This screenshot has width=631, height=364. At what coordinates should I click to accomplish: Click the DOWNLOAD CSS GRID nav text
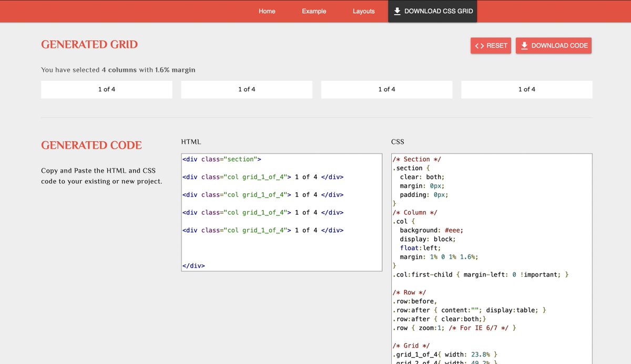[x=439, y=11]
